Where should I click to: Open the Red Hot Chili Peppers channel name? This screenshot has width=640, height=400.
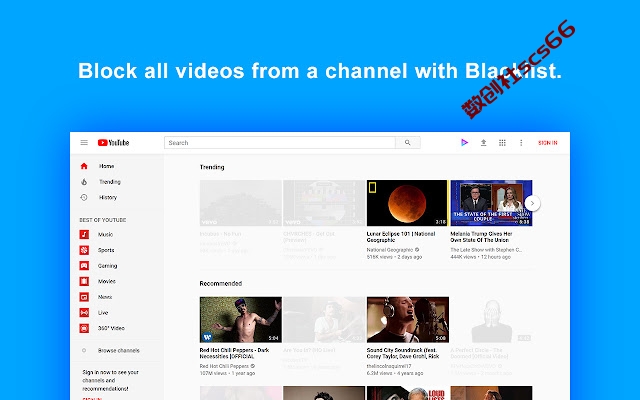[x=224, y=366]
